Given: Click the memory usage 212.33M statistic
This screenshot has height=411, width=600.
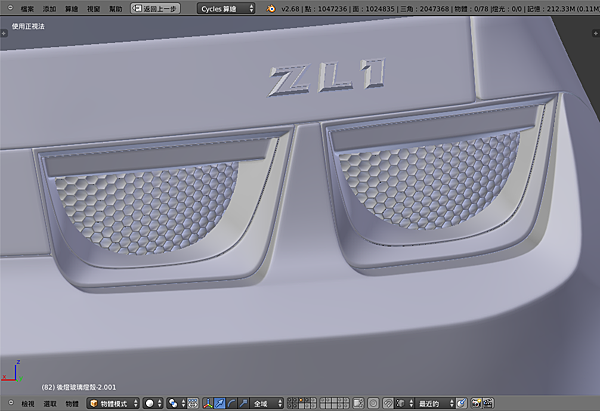Looking at the screenshot, I should 561,8.
